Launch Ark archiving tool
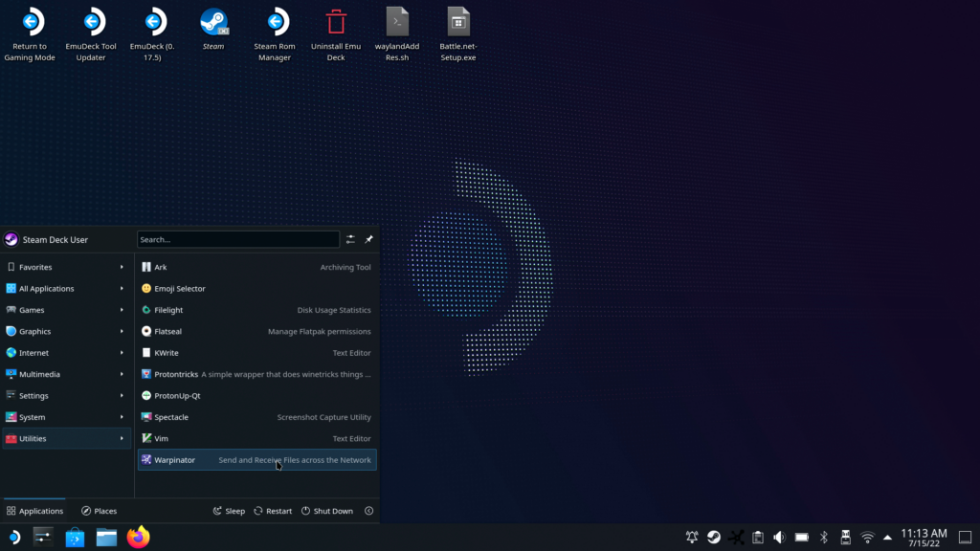 [256, 267]
